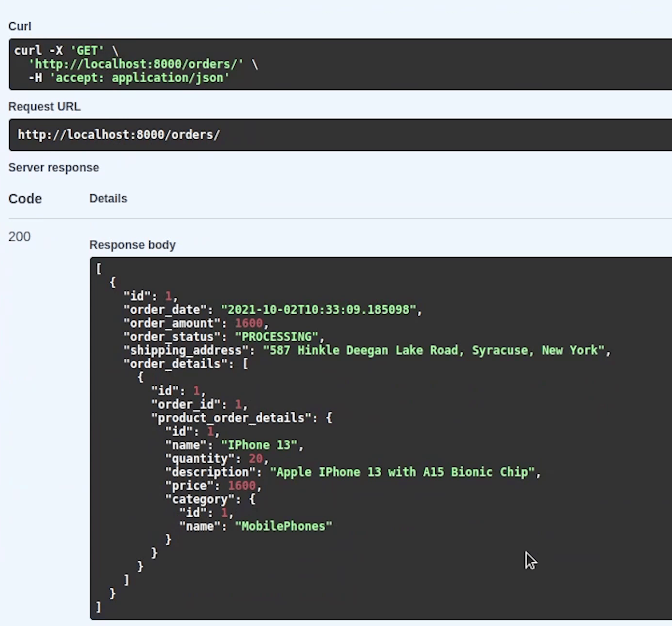Click the order_amount value 1600
The height and width of the screenshot is (626, 672).
click(x=249, y=323)
